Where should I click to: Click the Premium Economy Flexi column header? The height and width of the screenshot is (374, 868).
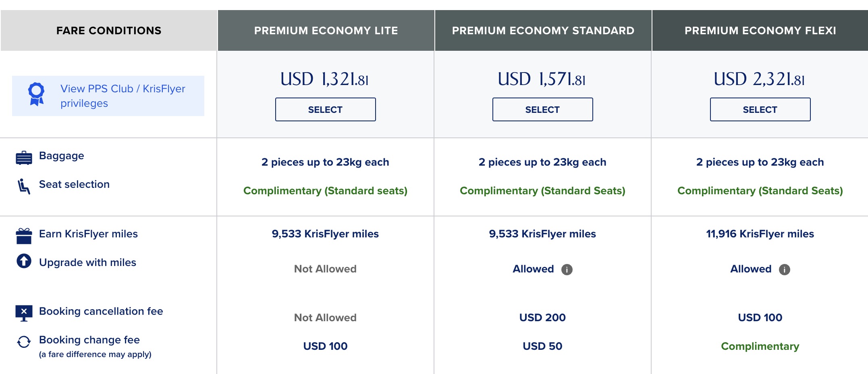760,30
